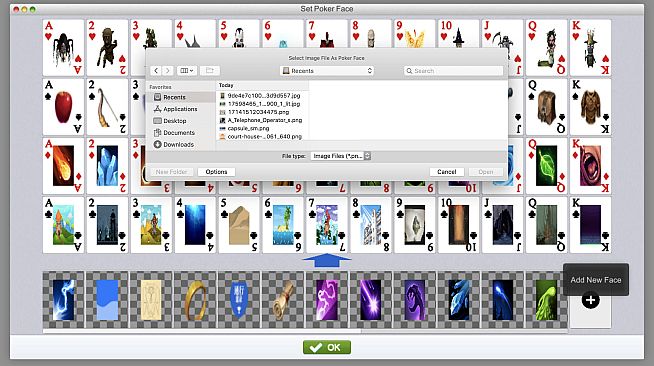Viewport: 654px width, 366px height.
Task: Click the Options button in dialog
Action: [x=216, y=172]
